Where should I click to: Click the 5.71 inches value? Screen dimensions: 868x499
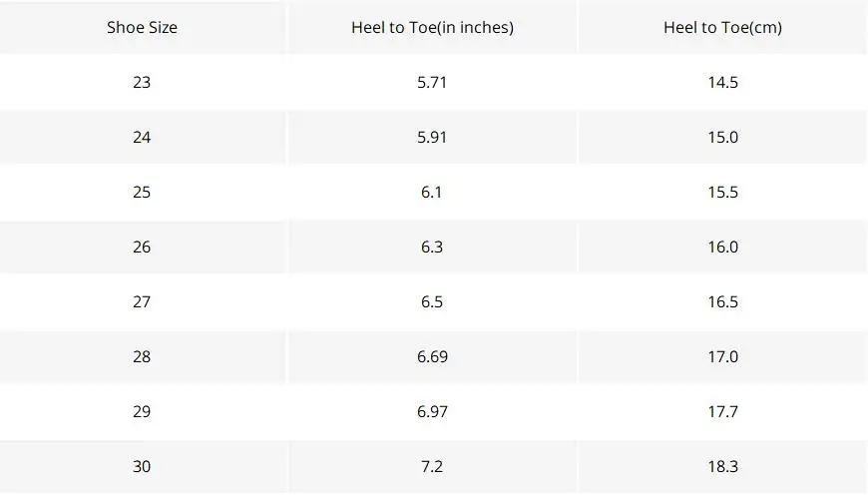tap(432, 82)
